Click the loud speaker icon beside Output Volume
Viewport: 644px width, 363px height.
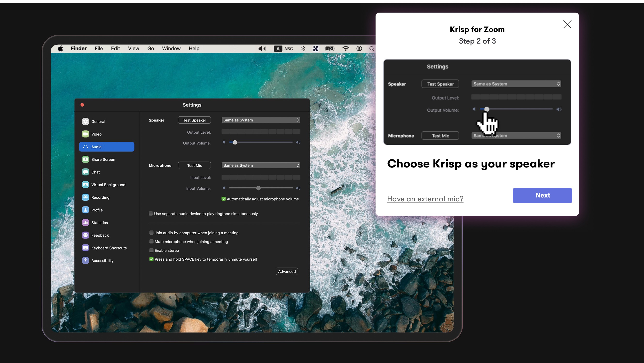[298, 142]
